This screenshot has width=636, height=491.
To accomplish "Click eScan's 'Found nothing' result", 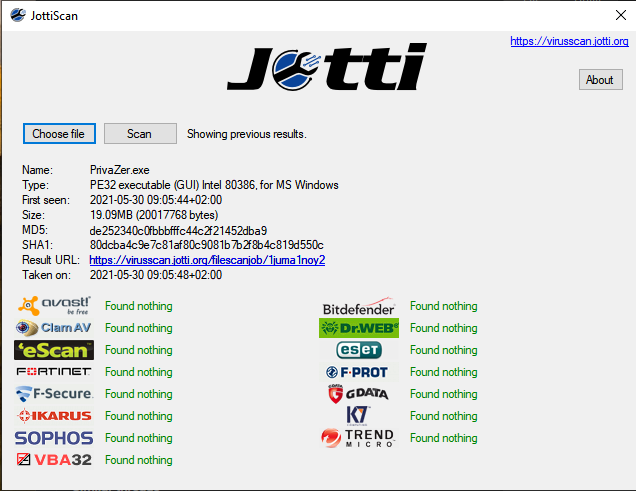I will (x=139, y=350).
